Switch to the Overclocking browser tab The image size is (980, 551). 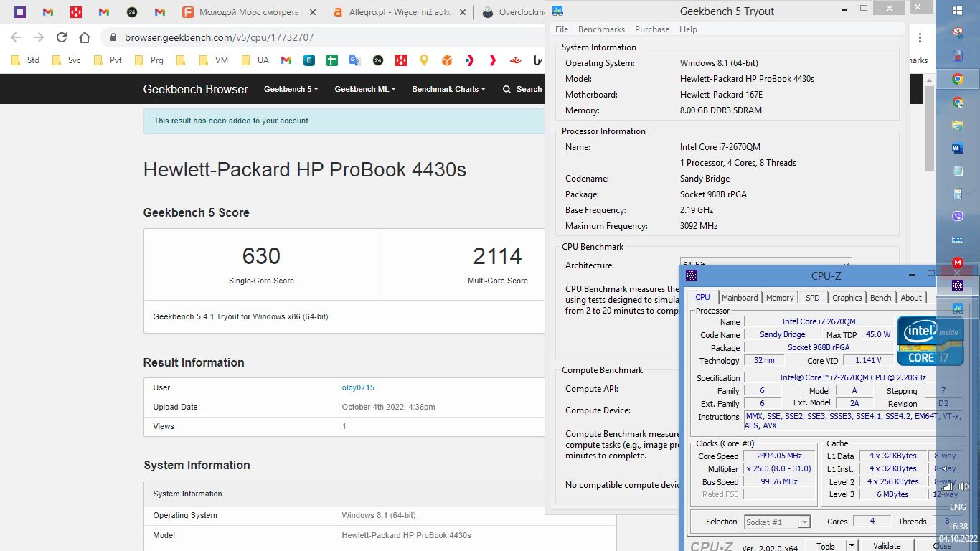pyautogui.click(x=511, y=12)
